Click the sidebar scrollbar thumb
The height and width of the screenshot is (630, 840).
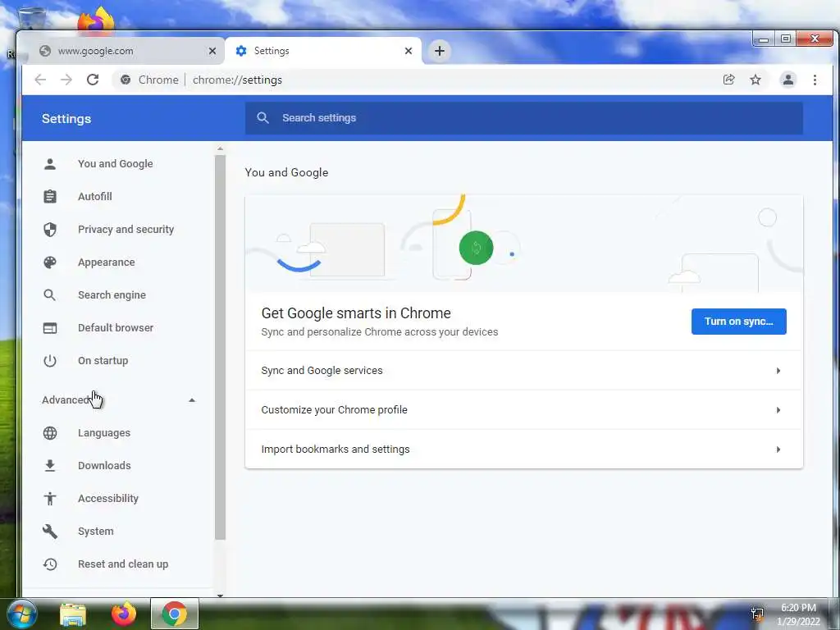click(x=220, y=347)
